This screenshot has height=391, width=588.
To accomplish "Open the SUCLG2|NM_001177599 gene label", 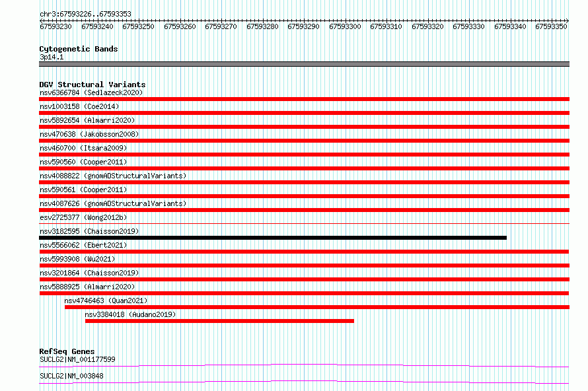I will click(x=77, y=359).
